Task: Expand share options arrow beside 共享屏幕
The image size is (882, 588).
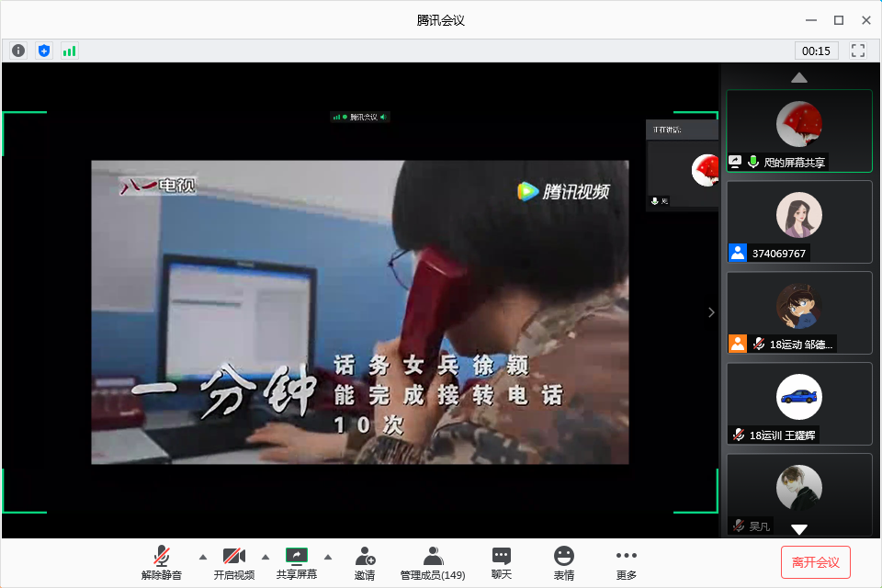Action: tap(328, 557)
